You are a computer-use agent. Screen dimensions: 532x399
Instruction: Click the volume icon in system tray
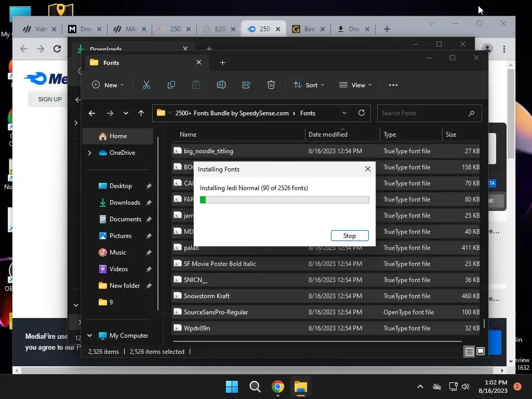[465, 387]
